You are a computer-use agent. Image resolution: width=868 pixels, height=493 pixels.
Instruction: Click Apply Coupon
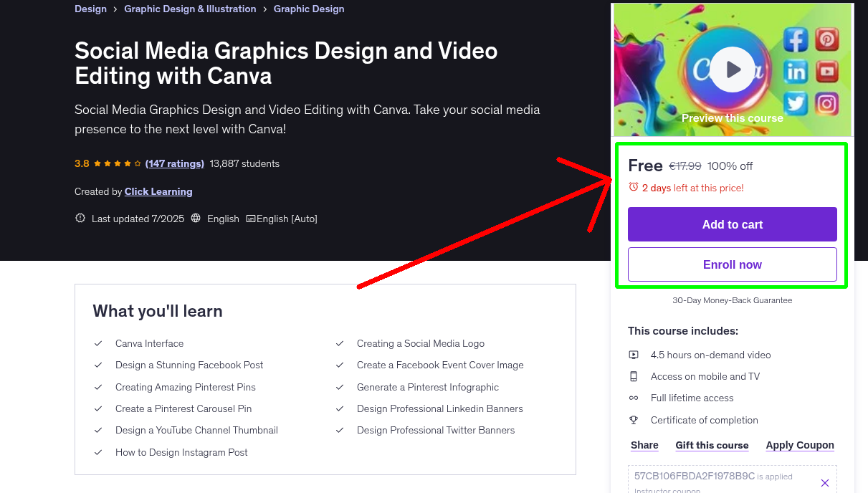(x=800, y=445)
